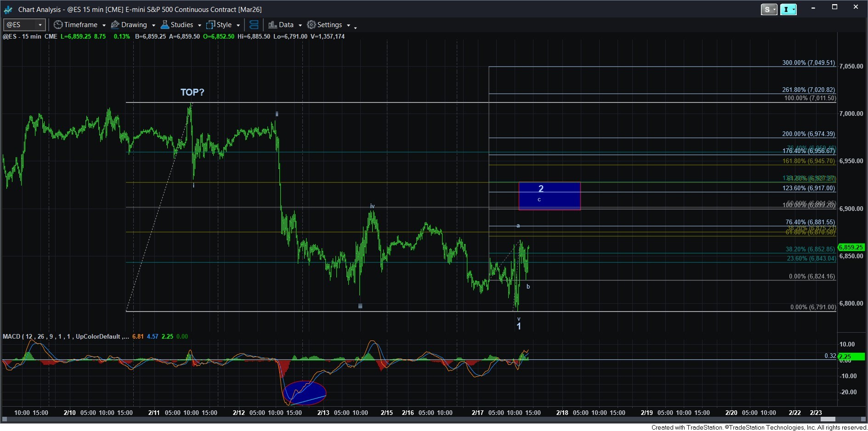The height and width of the screenshot is (431, 868).
Task: Click the Style overlapping squares icon
Action: coord(210,25)
